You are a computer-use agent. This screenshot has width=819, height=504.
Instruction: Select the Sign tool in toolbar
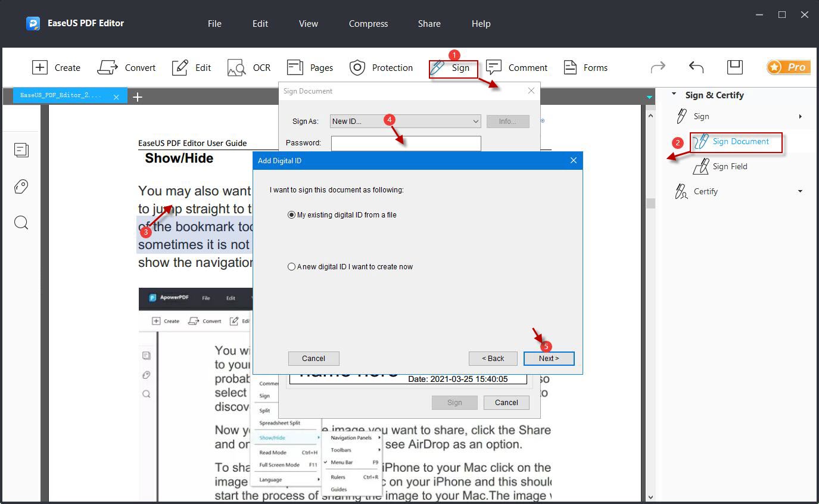(x=453, y=68)
